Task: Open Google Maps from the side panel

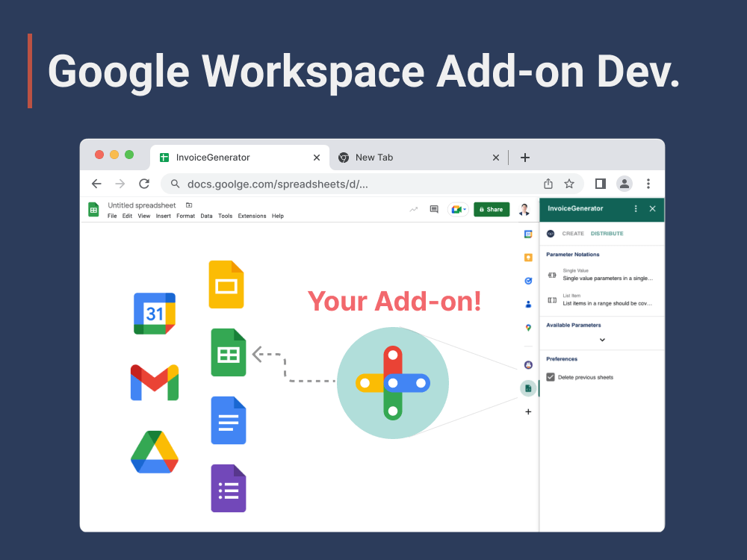Action: (528, 327)
